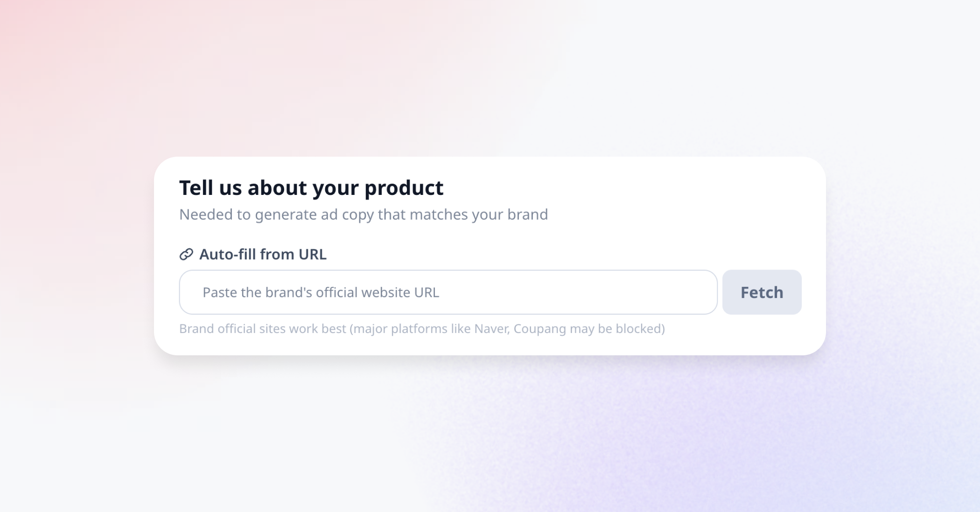Click the "Tell us about your product" heading
The height and width of the screenshot is (512, 980).
coord(311,187)
